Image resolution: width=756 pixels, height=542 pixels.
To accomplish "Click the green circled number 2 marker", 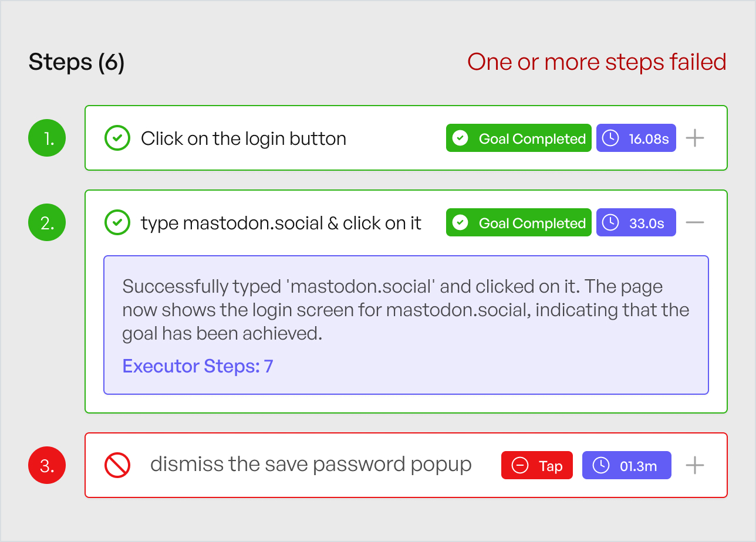I will (x=47, y=222).
